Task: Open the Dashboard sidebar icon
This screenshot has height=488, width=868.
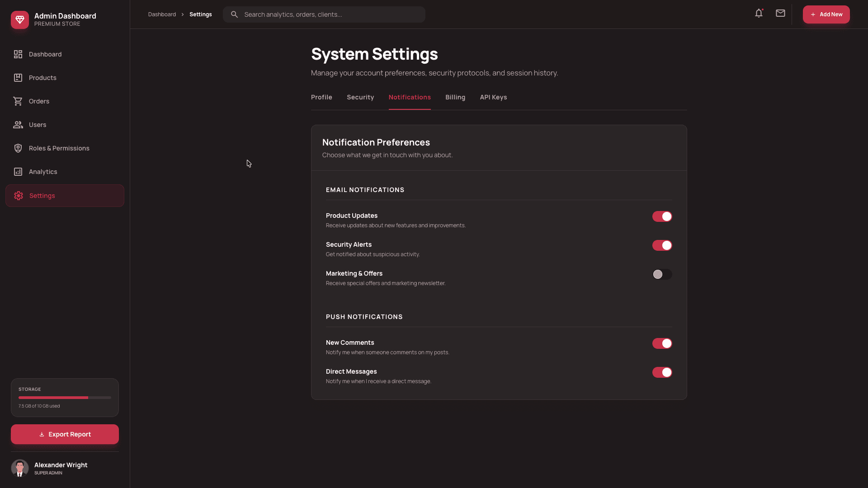Action: (18, 54)
